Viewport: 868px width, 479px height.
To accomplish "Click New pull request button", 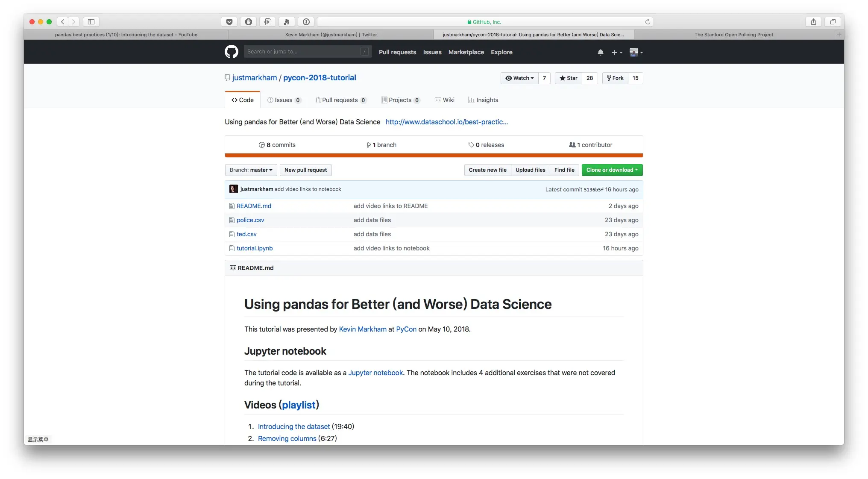I will tap(305, 170).
